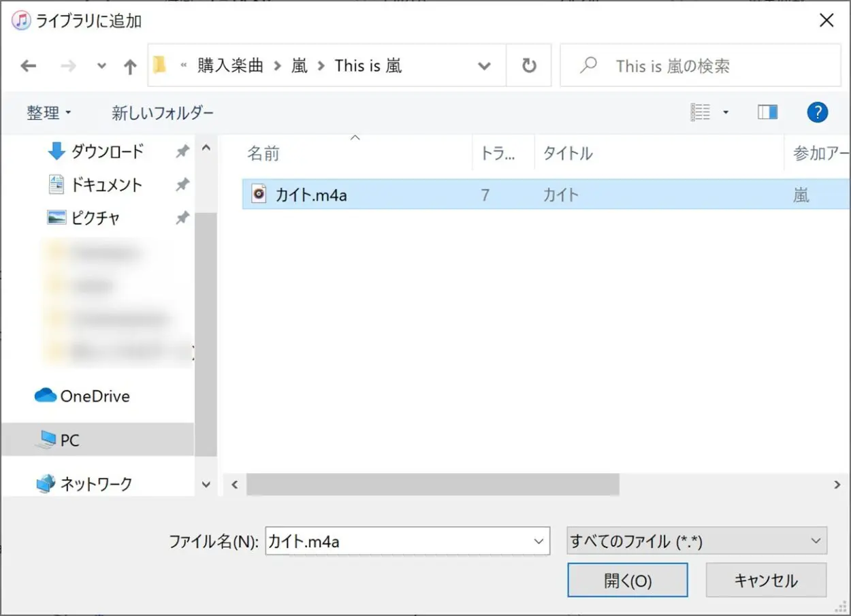851x616 pixels.
Task: Click the カイト.m4a audio file icon
Action: coord(259,194)
